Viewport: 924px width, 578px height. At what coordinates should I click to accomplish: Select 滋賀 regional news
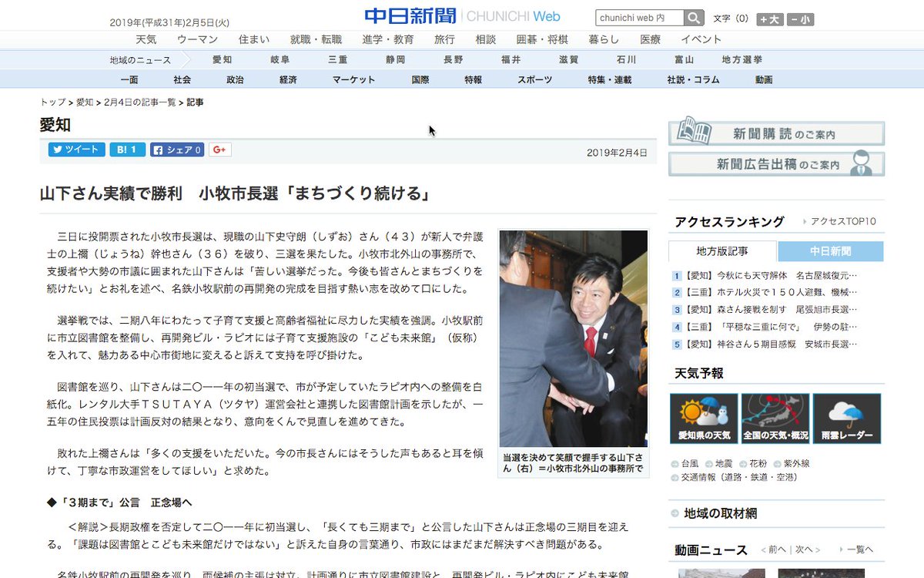569,59
